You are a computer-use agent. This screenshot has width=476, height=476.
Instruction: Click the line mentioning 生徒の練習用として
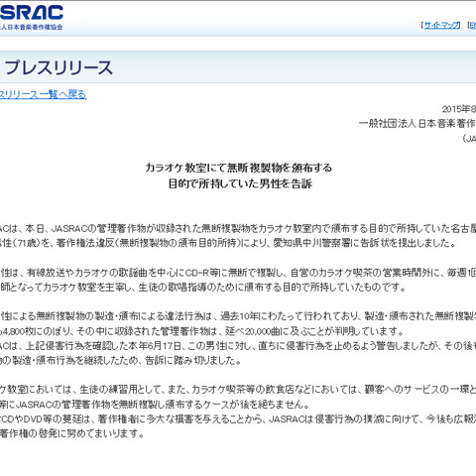tap(238, 390)
